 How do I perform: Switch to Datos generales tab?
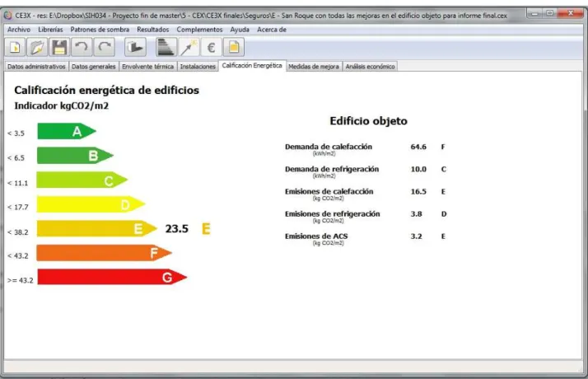click(x=93, y=67)
